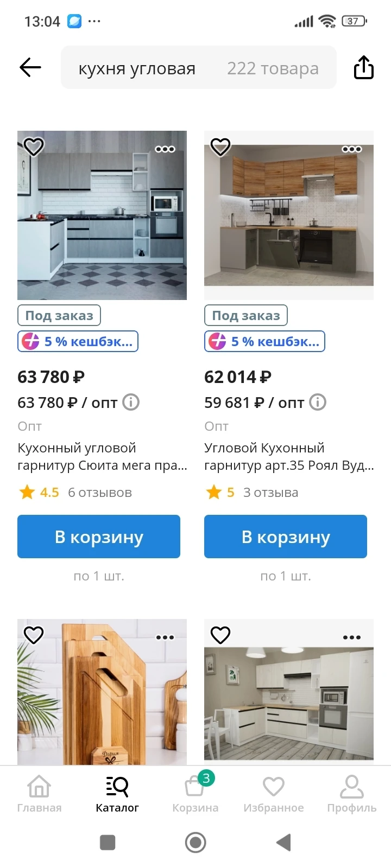
Task: Open three-dot menu on wooden cutting boards
Action: [165, 637]
